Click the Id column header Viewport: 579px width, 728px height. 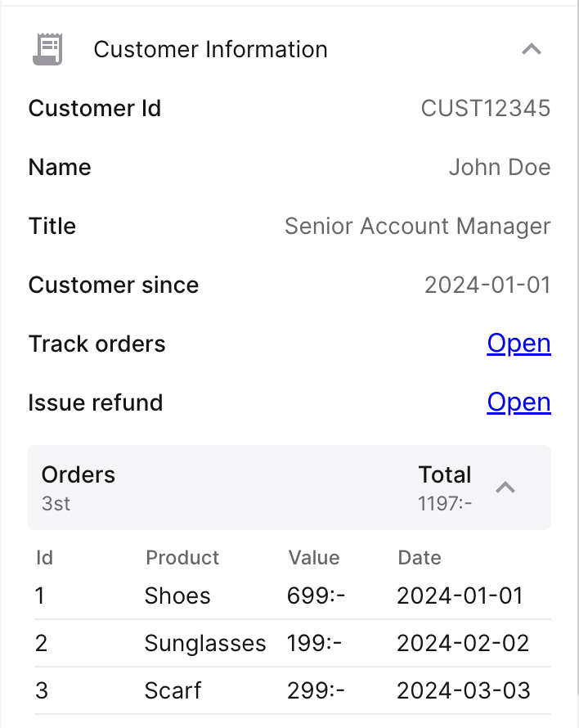pyautogui.click(x=45, y=558)
